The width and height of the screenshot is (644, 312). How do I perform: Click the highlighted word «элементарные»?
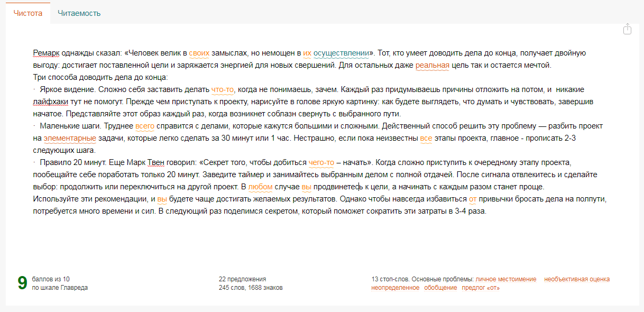tap(70, 139)
